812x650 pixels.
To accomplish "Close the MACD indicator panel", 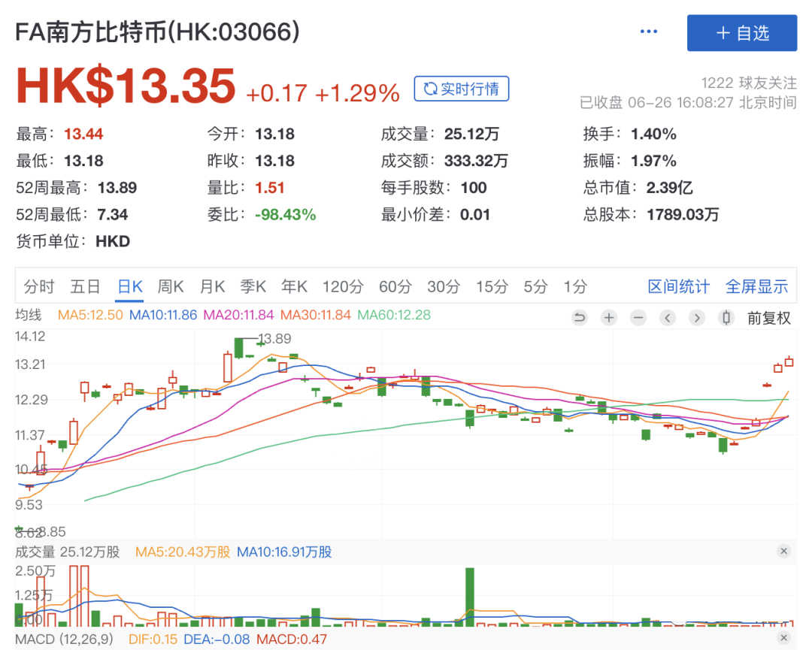I will 783,638.
